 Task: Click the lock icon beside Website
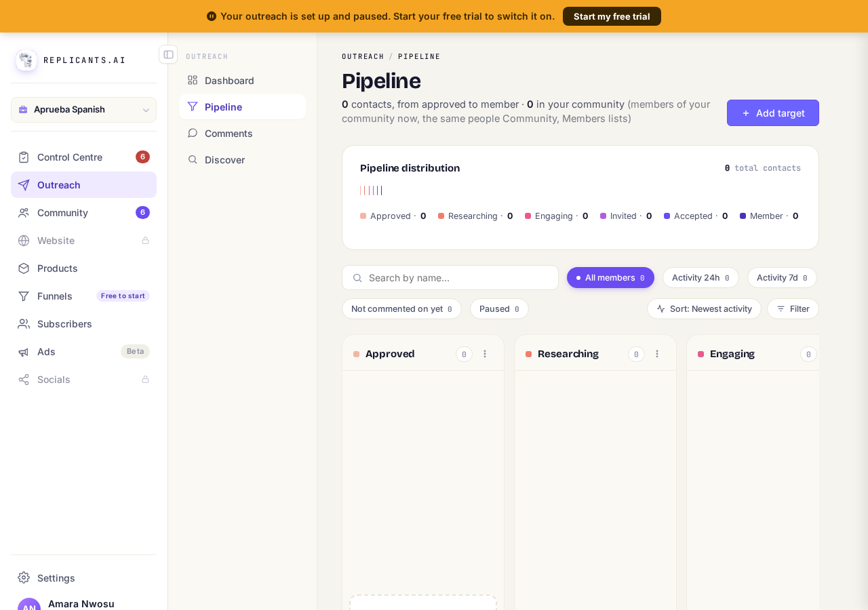click(145, 241)
